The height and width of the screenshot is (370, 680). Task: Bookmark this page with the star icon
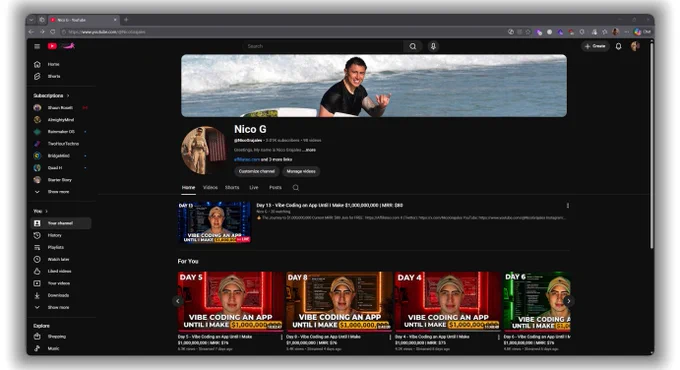pyautogui.click(x=528, y=32)
